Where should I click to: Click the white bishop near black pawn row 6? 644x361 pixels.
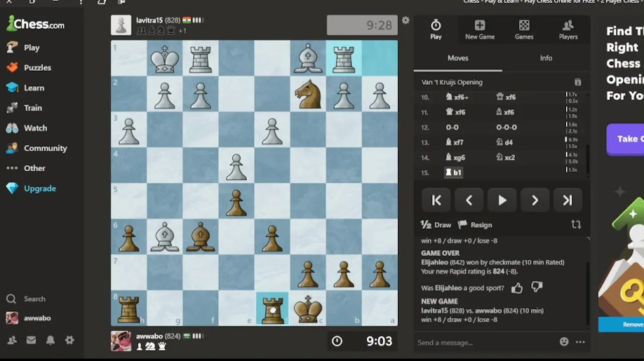pos(165,237)
